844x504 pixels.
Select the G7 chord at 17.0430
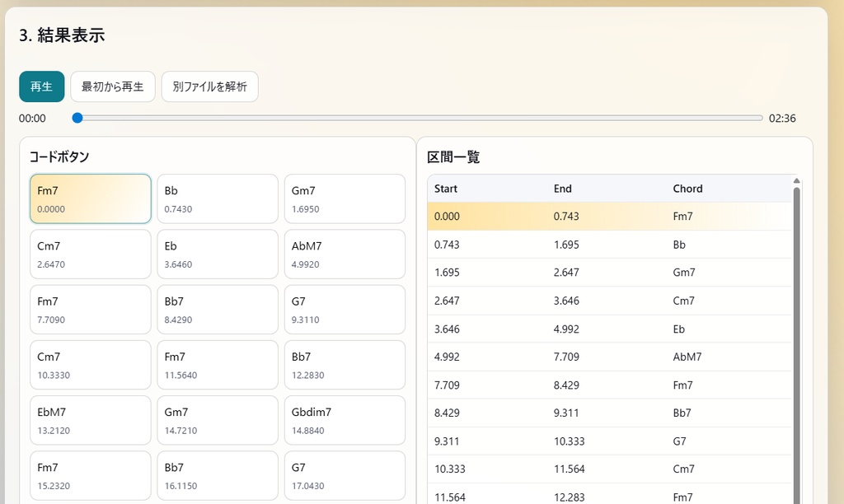[344, 475]
